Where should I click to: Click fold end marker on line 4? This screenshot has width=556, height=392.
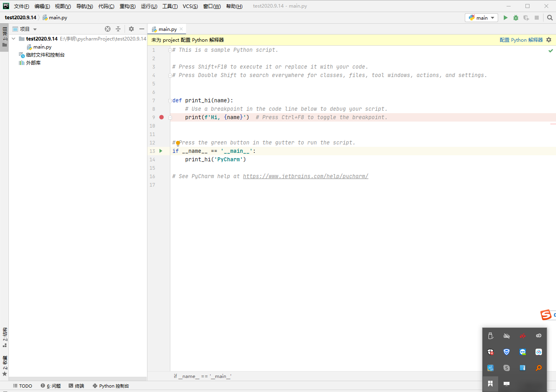coord(170,75)
